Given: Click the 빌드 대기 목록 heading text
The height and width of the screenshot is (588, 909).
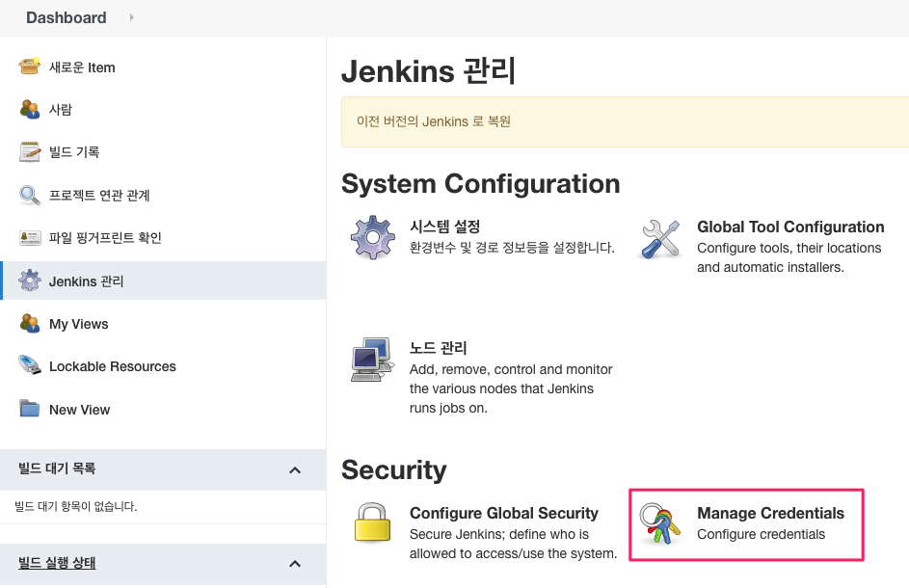Looking at the screenshot, I should tap(57, 468).
